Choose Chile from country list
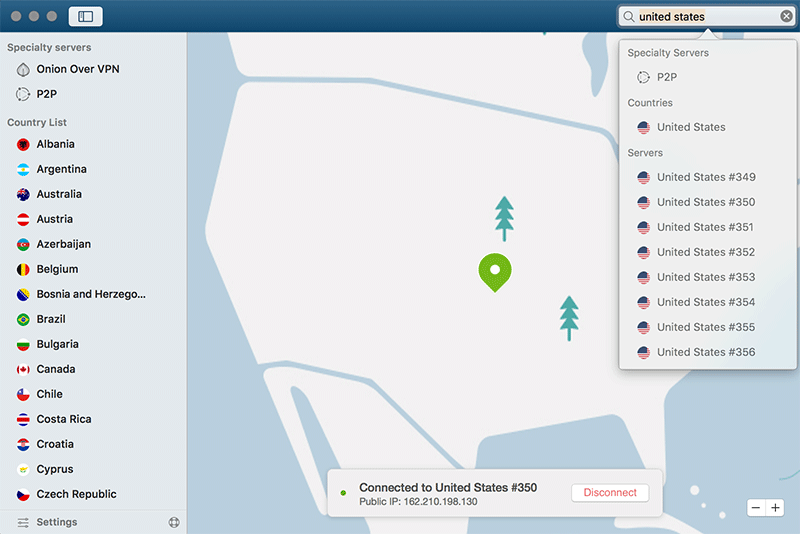This screenshot has height=534, width=800. 49,394
